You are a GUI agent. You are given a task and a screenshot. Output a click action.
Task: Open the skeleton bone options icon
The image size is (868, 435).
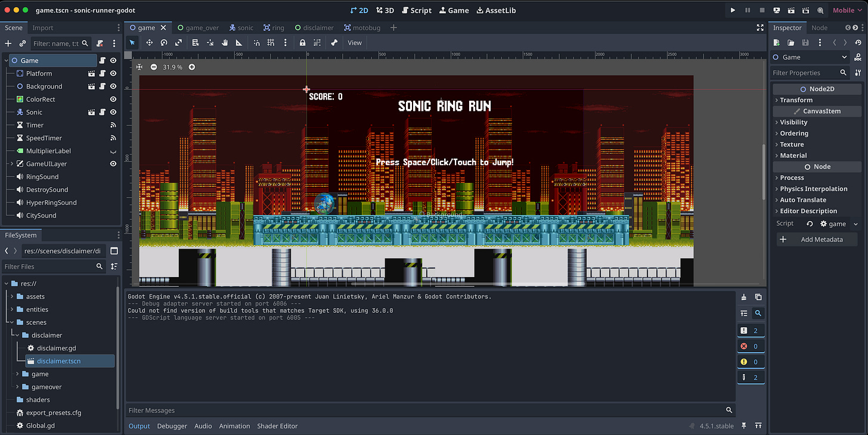click(x=334, y=43)
